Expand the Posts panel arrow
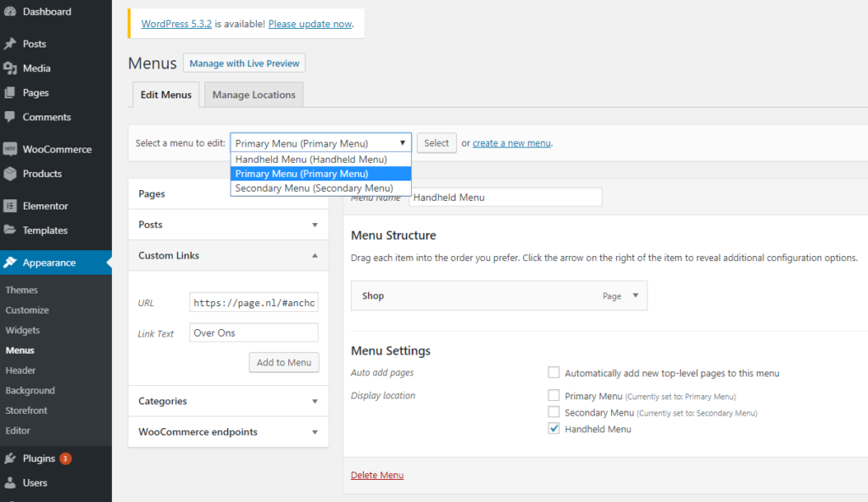Image resolution: width=868 pixels, height=502 pixels. click(x=314, y=225)
